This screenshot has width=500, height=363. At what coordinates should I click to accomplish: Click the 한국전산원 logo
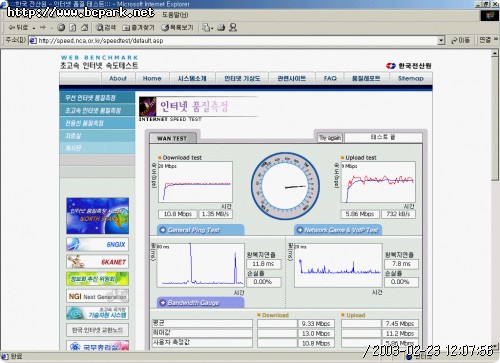tap(409, 66)
